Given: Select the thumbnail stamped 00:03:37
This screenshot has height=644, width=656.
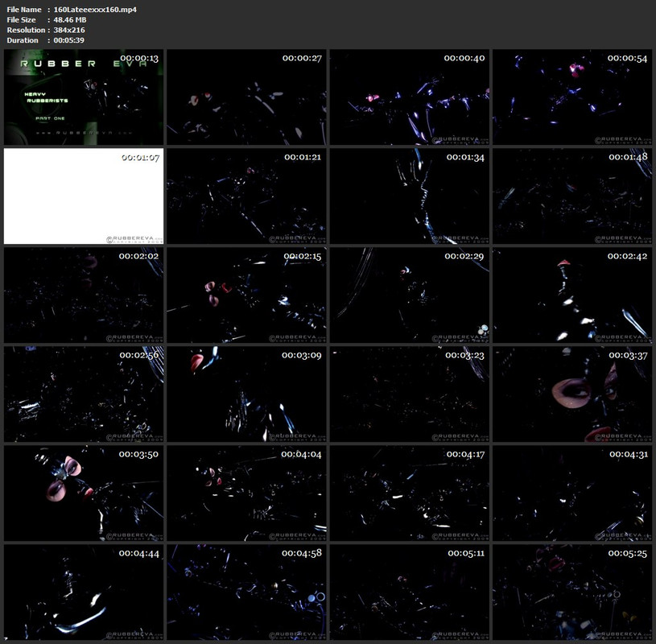Looking at the screenshot, I should click(x=572, y=394).
